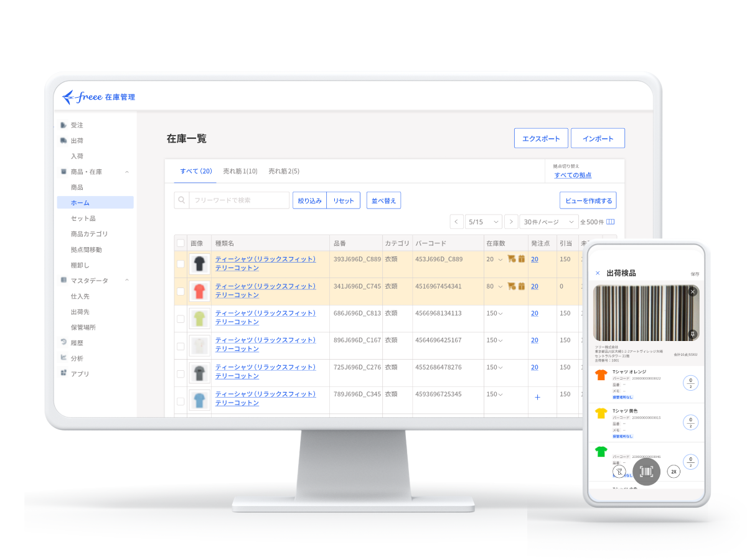Screen dimensions: 747x560
Task: Tap the pin icon on the barcode preview
Action: 692,335
